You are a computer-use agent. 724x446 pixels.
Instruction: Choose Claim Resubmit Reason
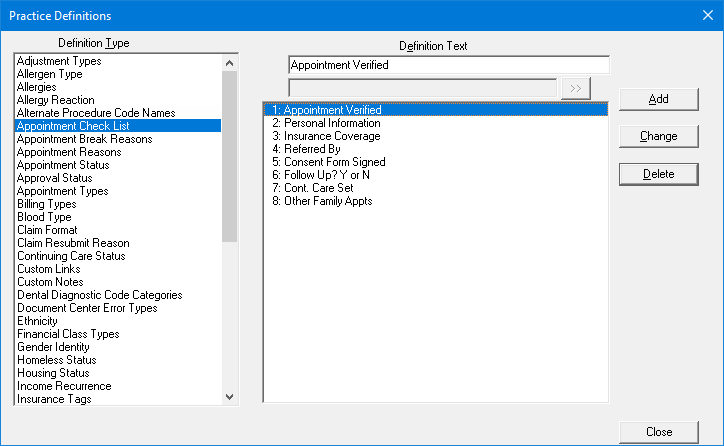(118, 243)
